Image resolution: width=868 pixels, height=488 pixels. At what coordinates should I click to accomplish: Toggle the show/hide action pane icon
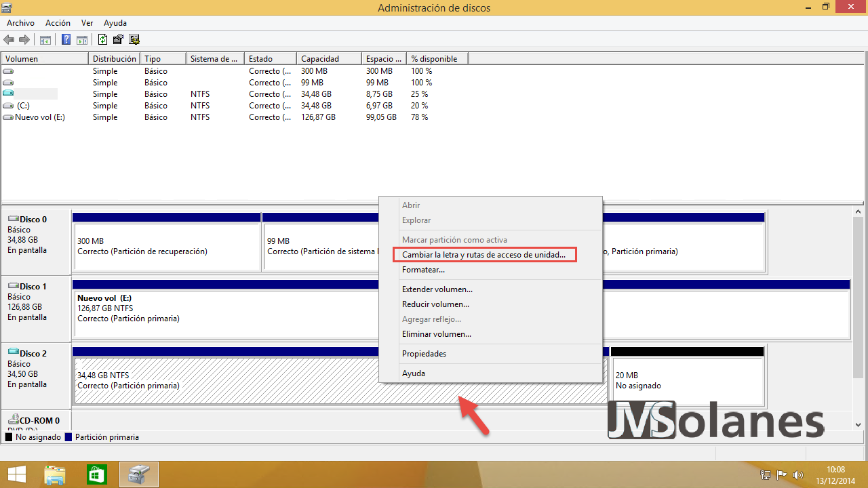(x=82, y=39)
